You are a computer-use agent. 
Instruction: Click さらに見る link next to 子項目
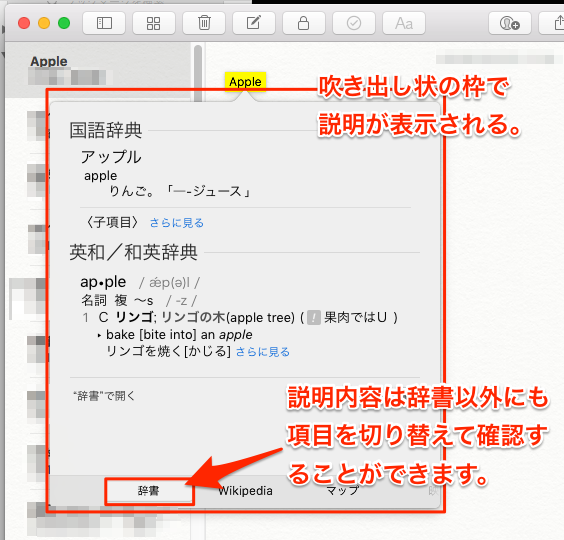point(177,223)
